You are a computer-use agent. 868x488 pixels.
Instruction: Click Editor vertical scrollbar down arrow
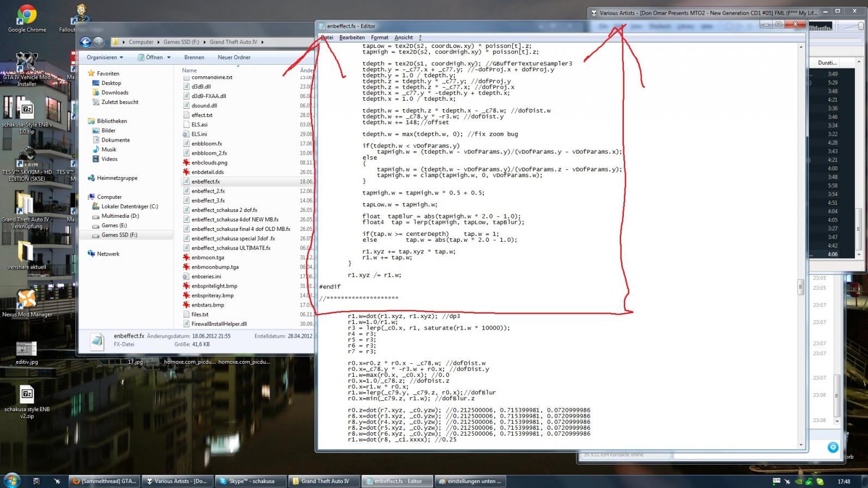(x=801, y=445)
